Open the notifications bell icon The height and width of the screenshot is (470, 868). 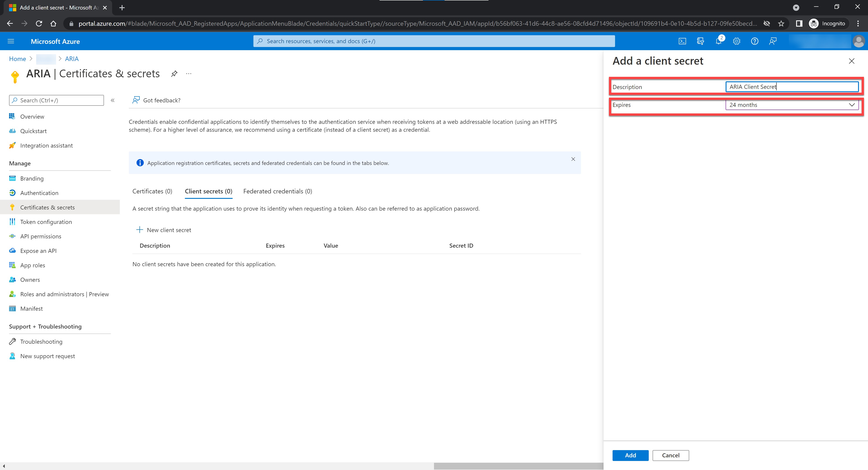[x=718, y=41]
